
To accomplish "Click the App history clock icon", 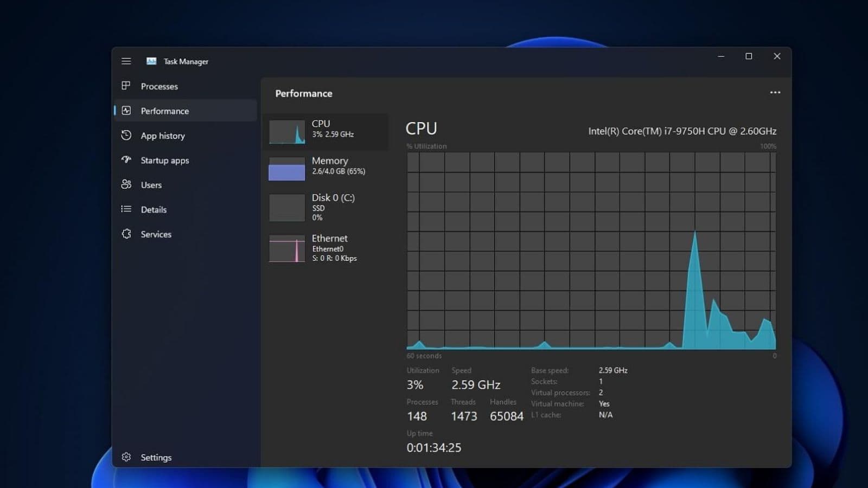I will [x=126, y=136].
